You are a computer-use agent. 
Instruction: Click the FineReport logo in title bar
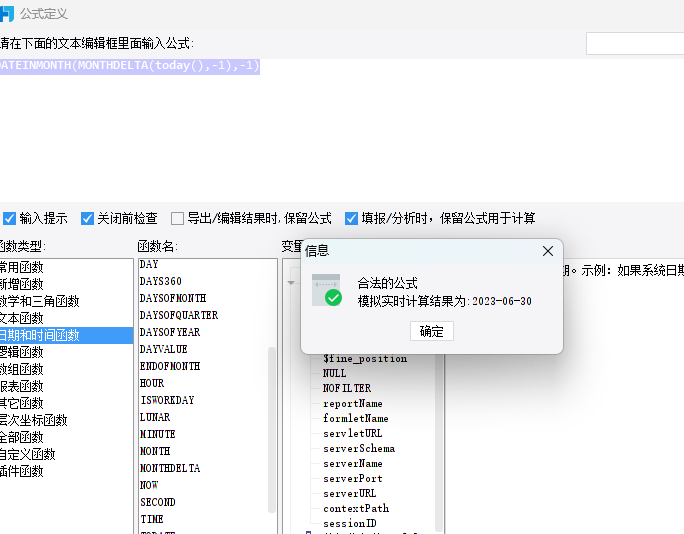7,14
